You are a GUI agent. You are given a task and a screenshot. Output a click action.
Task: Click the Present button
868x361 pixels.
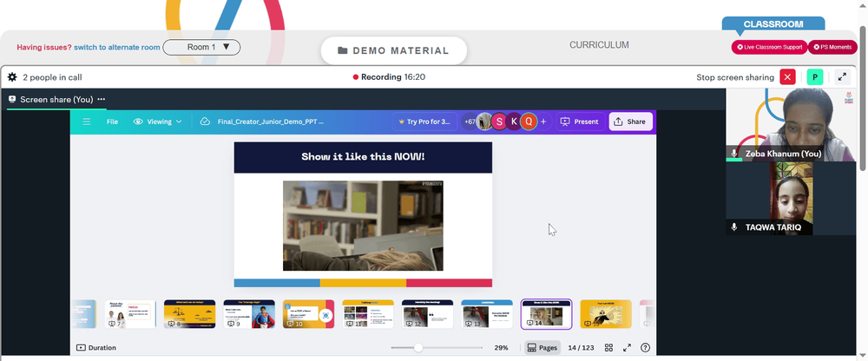coord(580,121)
